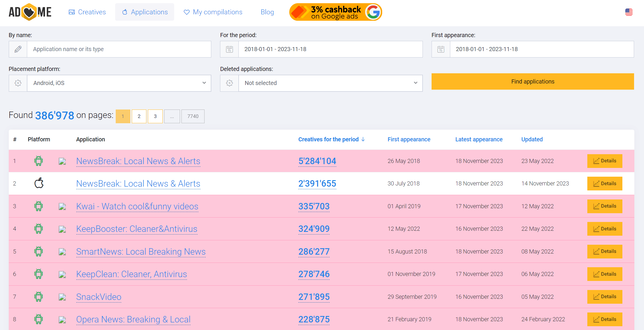This screenshot has width=644, height=330.
Task: Click Android icon in SmartNews row
Action: click(39, 251)
